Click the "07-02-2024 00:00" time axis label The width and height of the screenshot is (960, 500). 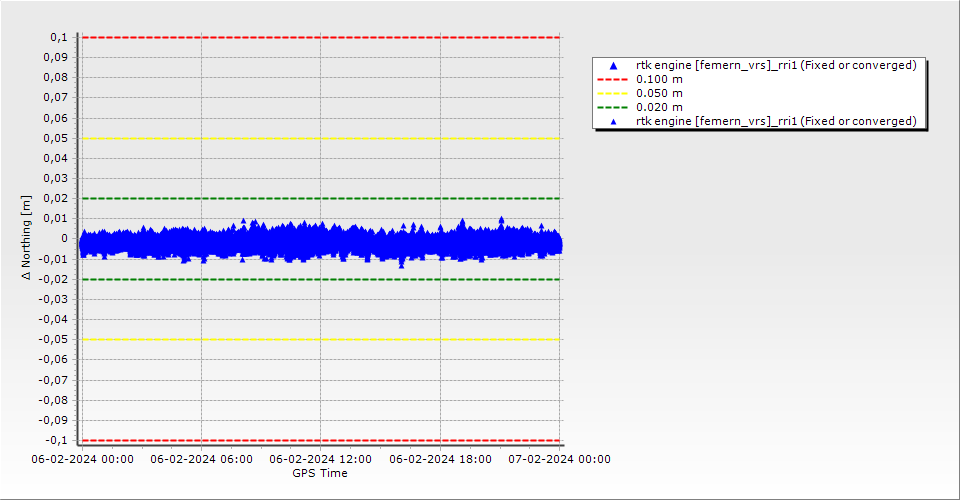(x=559, y=459)
